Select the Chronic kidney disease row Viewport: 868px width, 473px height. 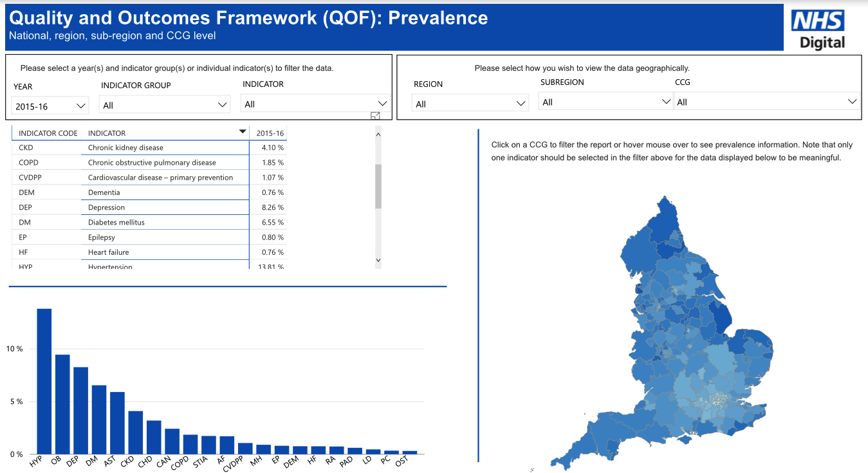click(129, 147)
